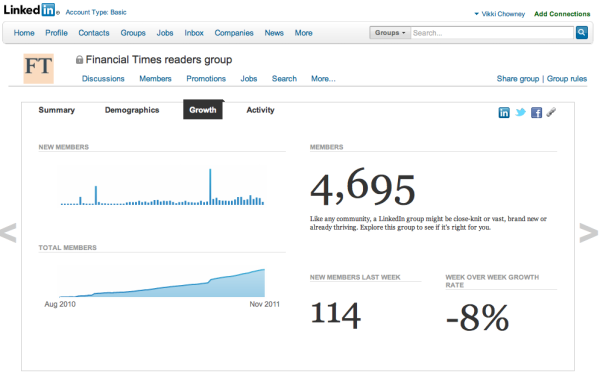
Task: Open the Group rules link
Action: coord(567,78)
